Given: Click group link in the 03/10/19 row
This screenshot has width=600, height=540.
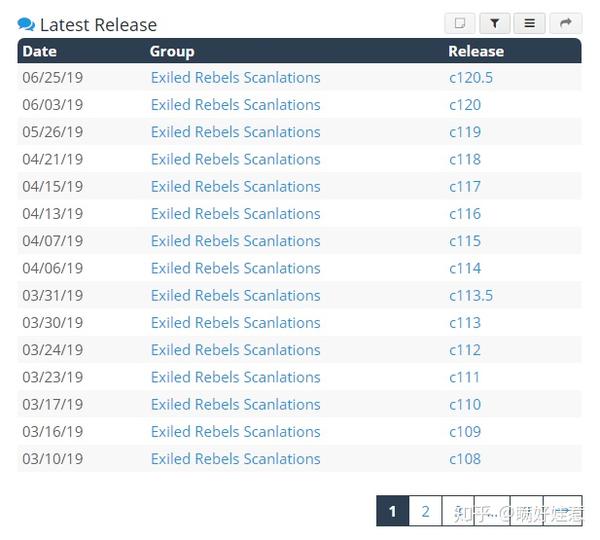Looking at the screenshot, I should tap(235, 459).
